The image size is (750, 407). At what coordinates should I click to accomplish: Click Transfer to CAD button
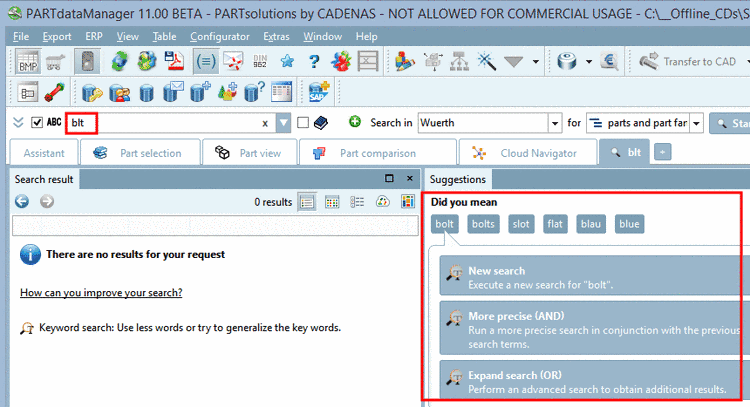point(691,62)
